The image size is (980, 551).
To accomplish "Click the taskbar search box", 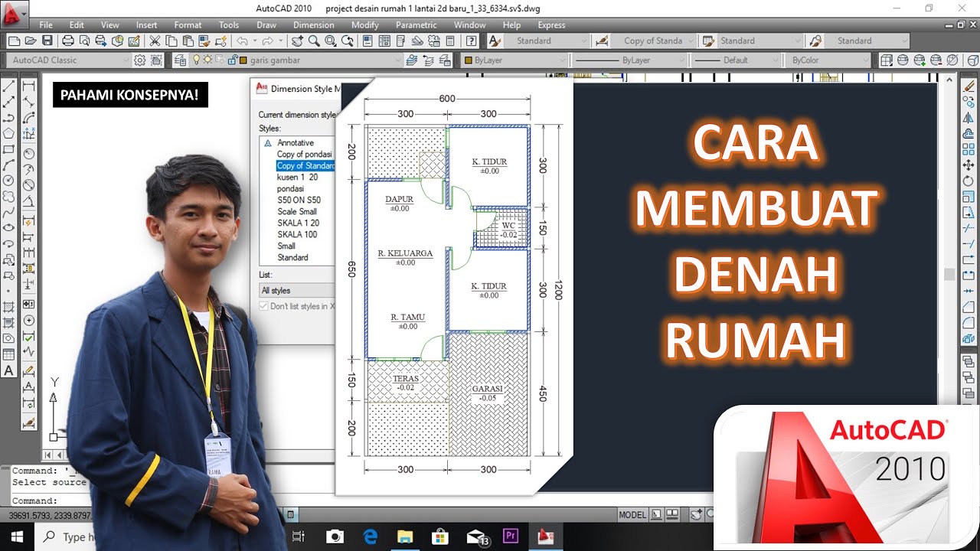I will (x=65, y=536).
